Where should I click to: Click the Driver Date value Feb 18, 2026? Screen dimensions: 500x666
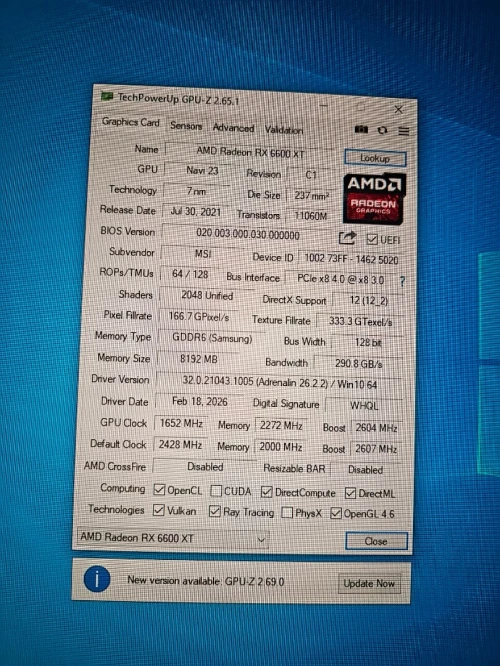[199, 401]
